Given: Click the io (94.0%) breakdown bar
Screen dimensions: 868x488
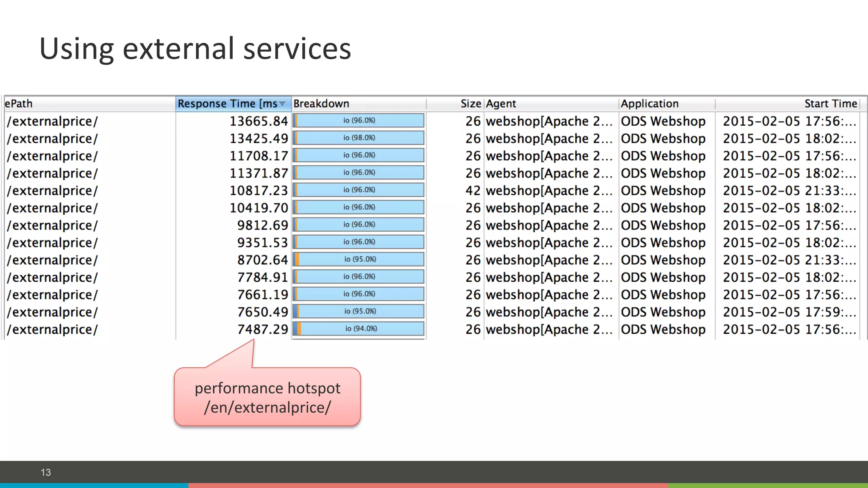Looking at the screenshot, I should [x=359, y=328].
